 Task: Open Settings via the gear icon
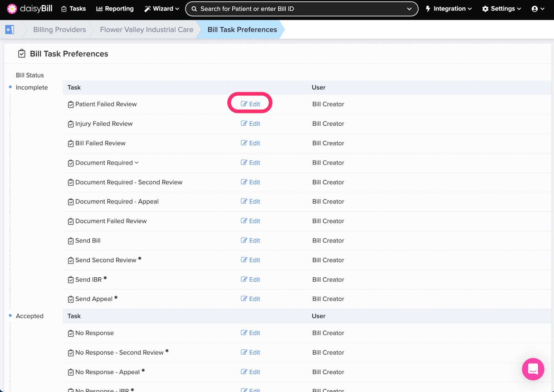coord(485,8)
